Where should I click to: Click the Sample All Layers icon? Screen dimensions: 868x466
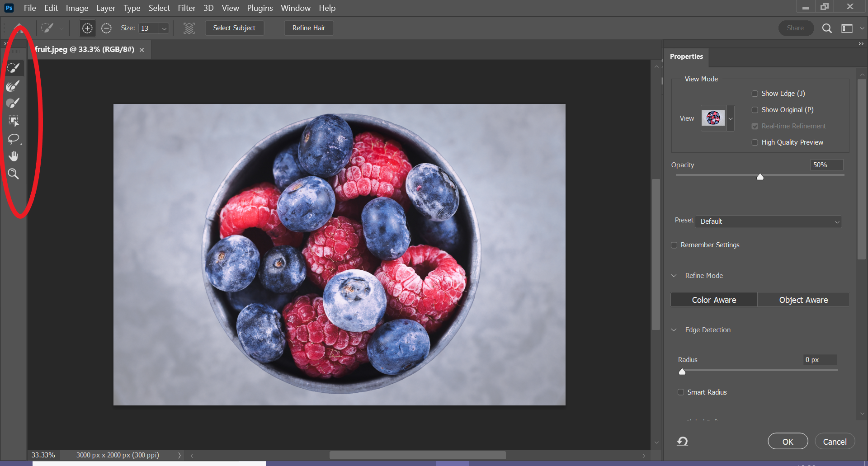189,28
